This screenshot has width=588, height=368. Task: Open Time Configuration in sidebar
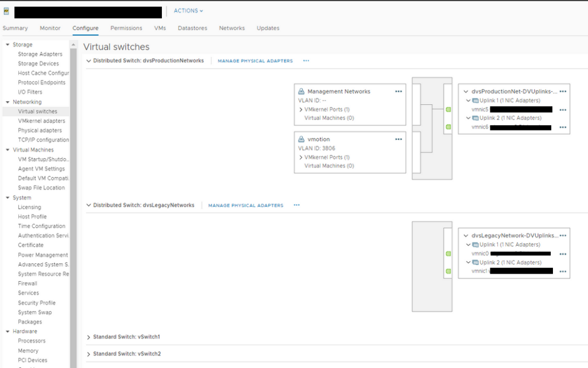click(41, 226)
